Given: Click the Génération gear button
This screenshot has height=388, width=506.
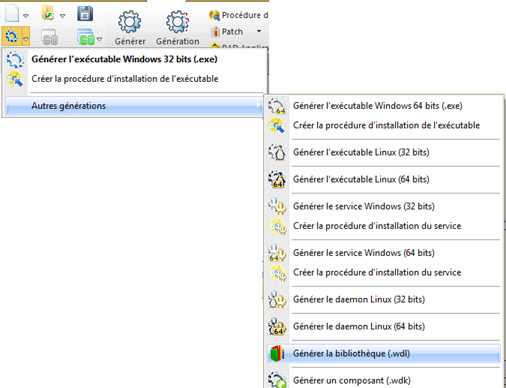Looking at the screenshot, I should pos(177,28).
